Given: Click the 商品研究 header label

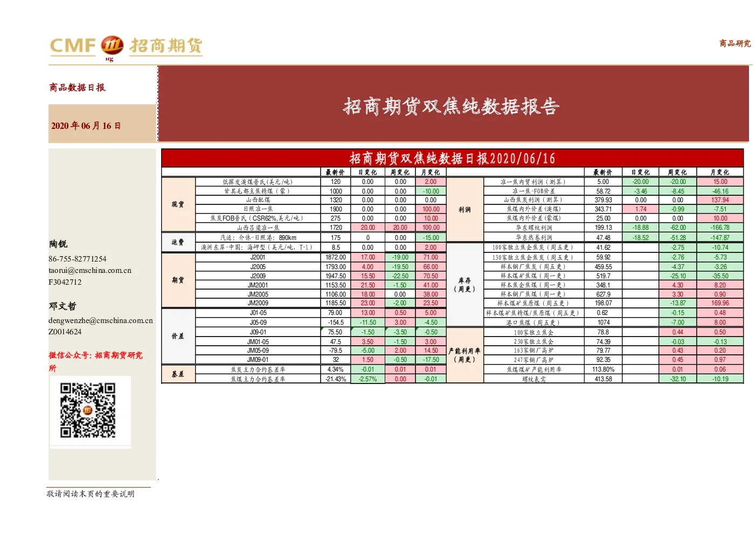Looking at the screenshot, I should click(x=735, y=43).
